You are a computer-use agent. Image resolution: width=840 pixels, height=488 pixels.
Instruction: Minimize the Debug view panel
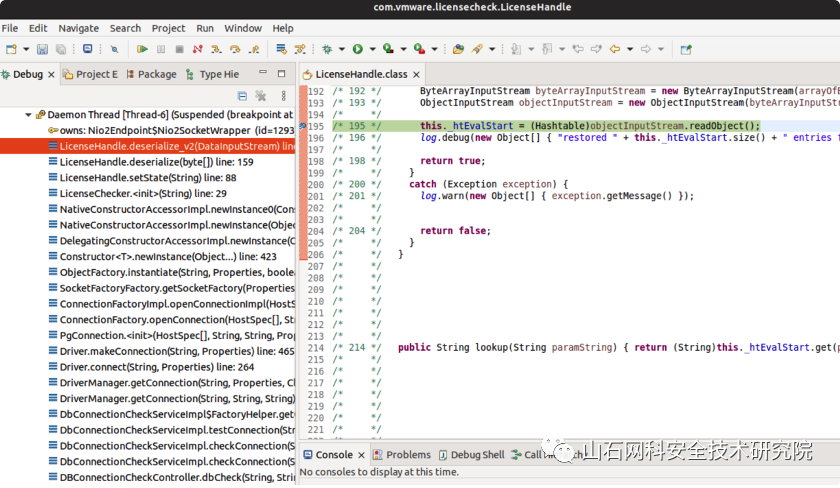tap(262, 72)
